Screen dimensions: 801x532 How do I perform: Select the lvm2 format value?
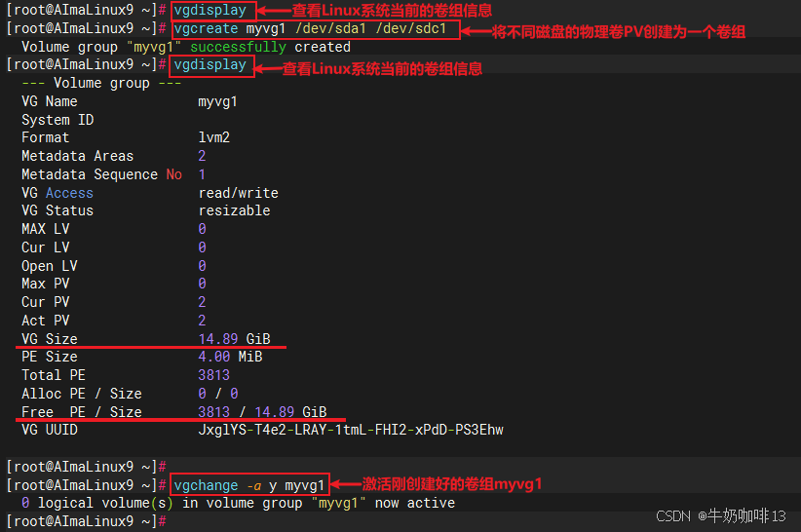tap(214, 137)
